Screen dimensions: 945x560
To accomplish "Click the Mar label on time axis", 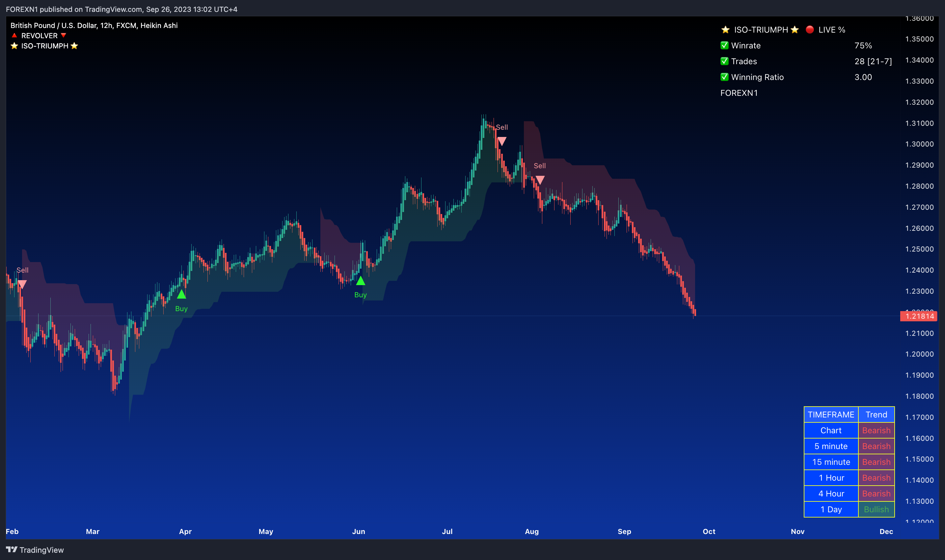I will pos(93,531).
